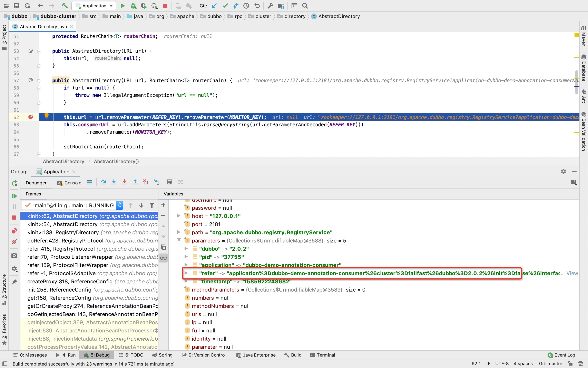Open thread selector main RUNNING dropdown
This screenshot has width=588, height=368.
click(x=72, y=205)
